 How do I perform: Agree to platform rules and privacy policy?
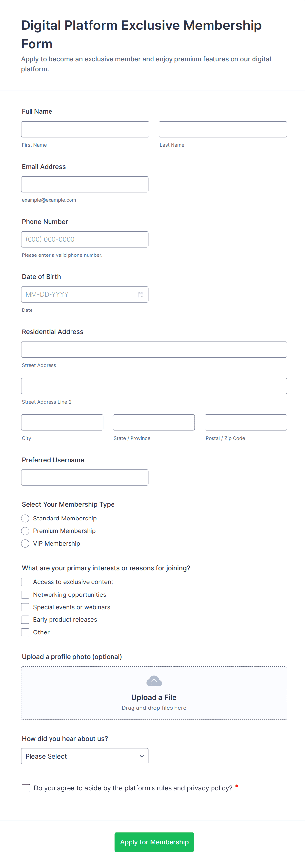coord(26,788)
